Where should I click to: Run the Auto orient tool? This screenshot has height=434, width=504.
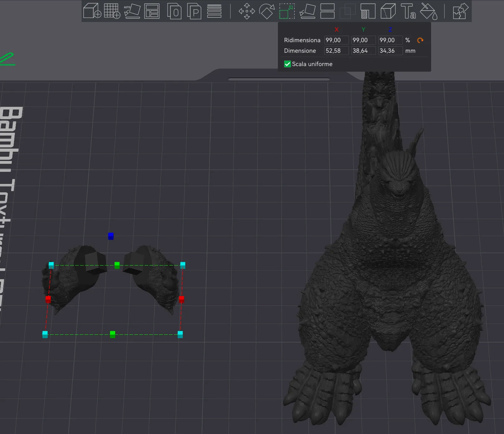click(x=132, y=11)
